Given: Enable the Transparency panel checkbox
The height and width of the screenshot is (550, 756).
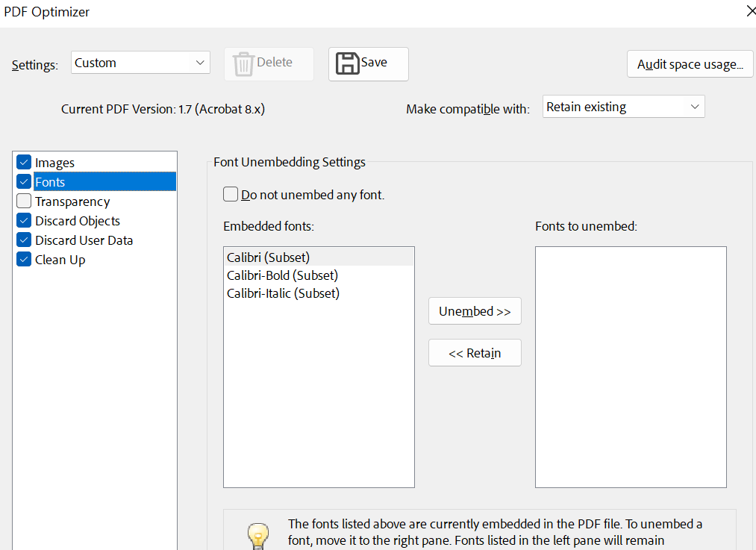Looking at the screenshot, I should tap(24, 201).
